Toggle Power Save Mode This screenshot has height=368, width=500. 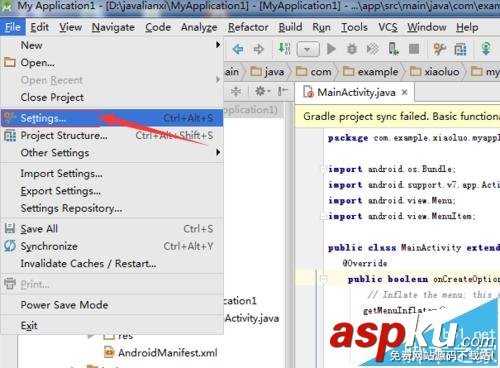tap(112, 305)
